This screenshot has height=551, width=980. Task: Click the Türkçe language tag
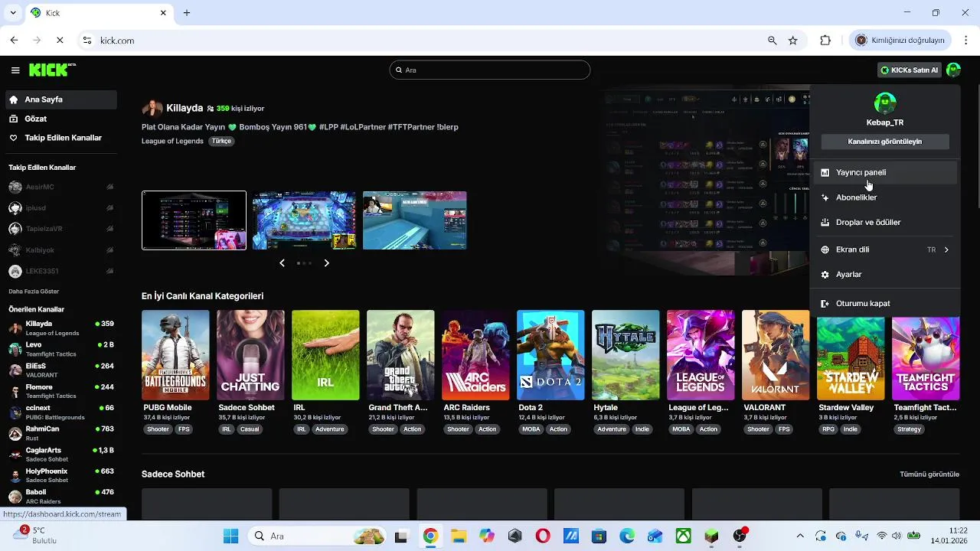tap(221, 142)
